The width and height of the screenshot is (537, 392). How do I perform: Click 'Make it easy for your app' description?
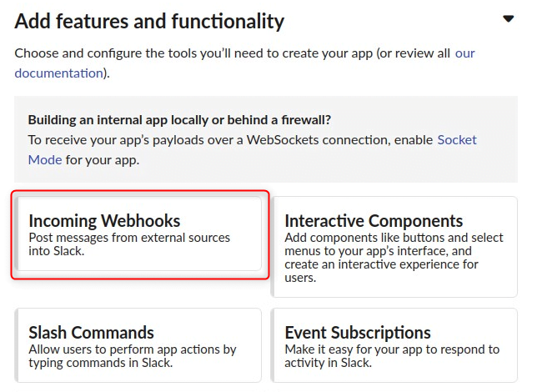(392, 356)
